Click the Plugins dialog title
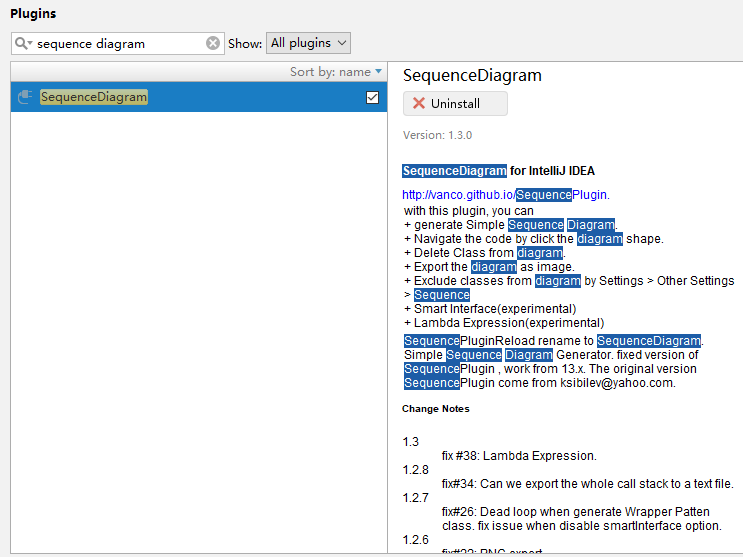This screenshot has width=743, height=557. [33, 14]
